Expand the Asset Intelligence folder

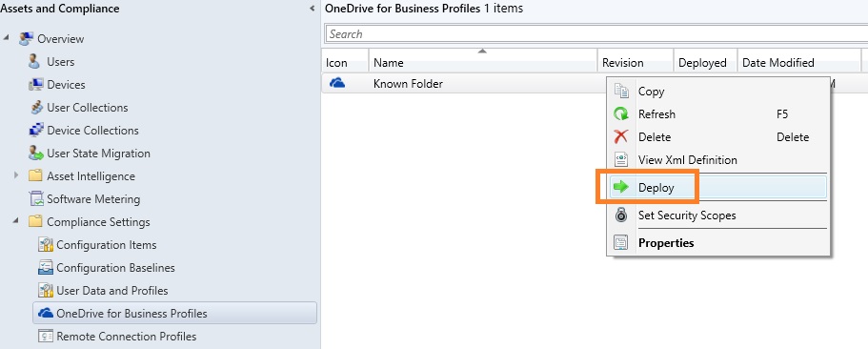(x=16, y=175)
